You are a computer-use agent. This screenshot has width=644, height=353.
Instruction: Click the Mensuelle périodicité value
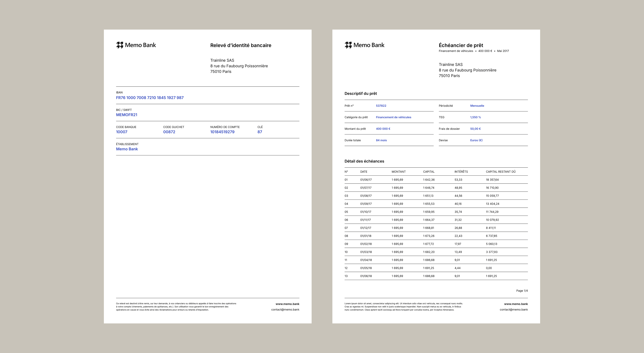tap(477, 106)
